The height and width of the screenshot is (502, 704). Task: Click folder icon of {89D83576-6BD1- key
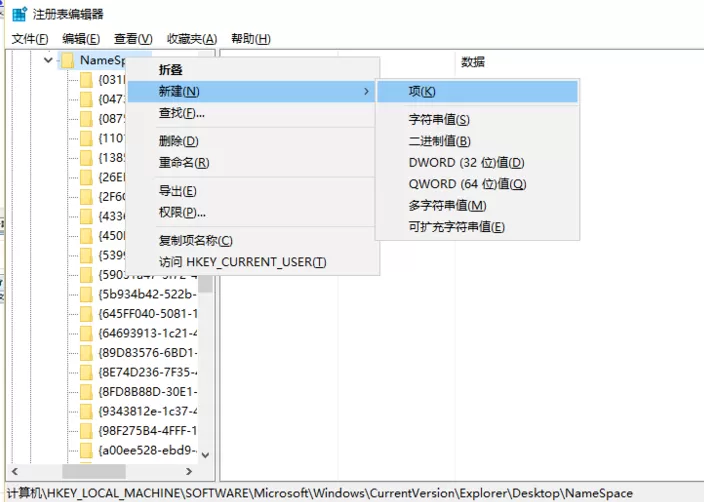86,353
